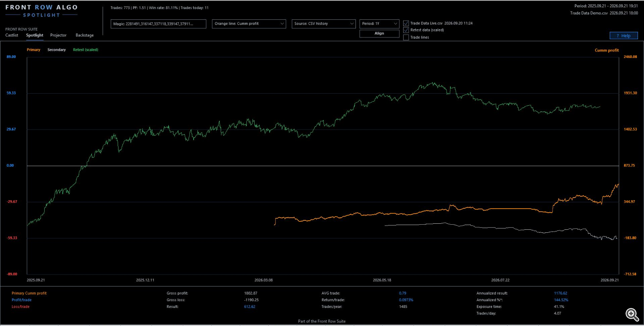Viewport: 644px width, 326px height.
Task: Open the Orange line: Cumm profit dropdown
Action: point(249,24)
